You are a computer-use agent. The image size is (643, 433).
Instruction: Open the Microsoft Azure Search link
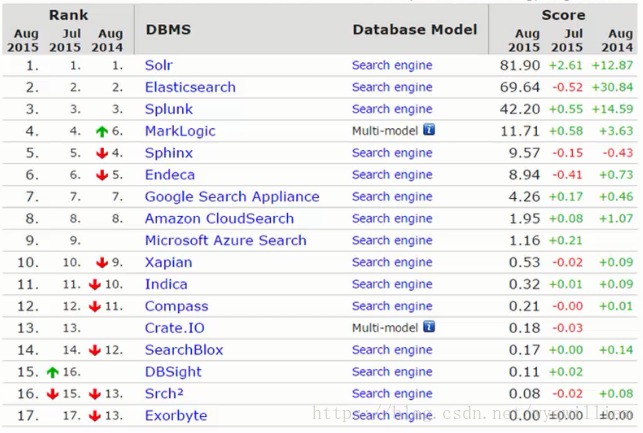point(226,240)
